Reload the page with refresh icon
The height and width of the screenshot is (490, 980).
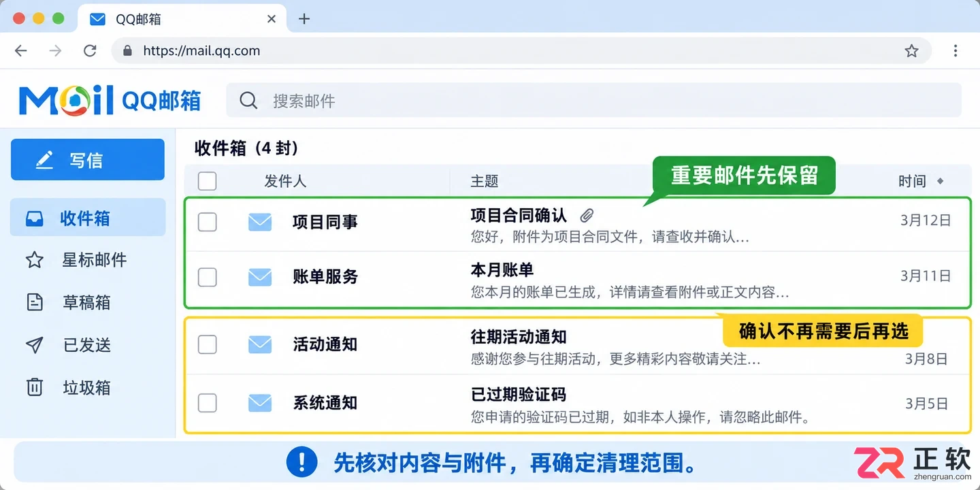point(90,51)
